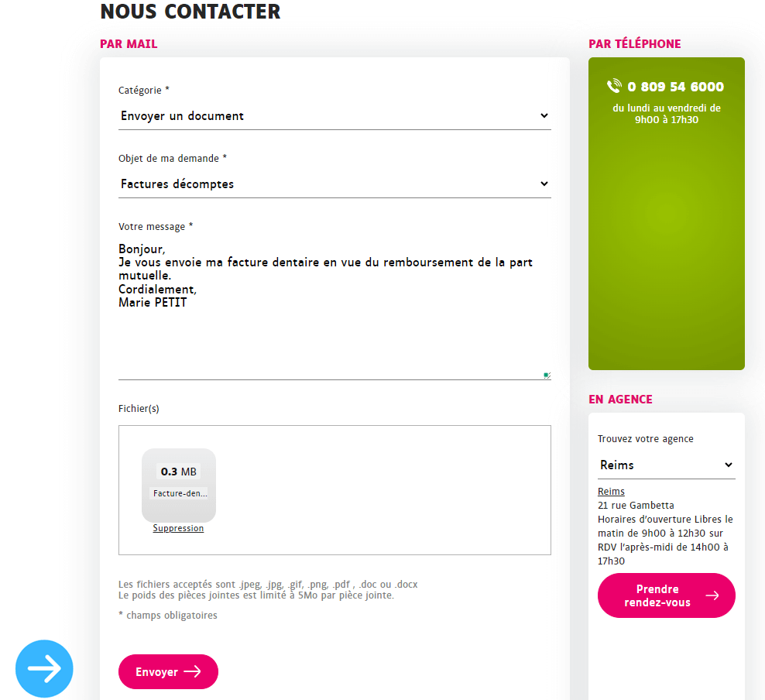Click the Facture-den attachment file icon

click(x=179, y=480)
